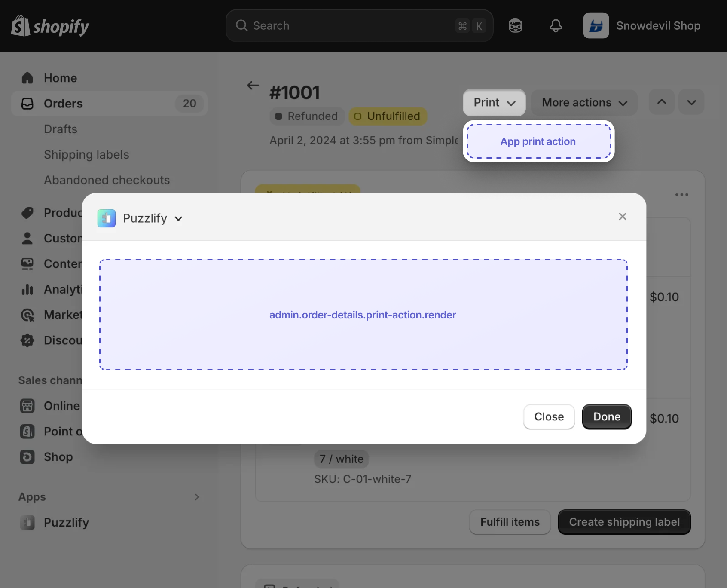Expand the Apps section chevron
727x588 pixels.
tap(196, 497)
